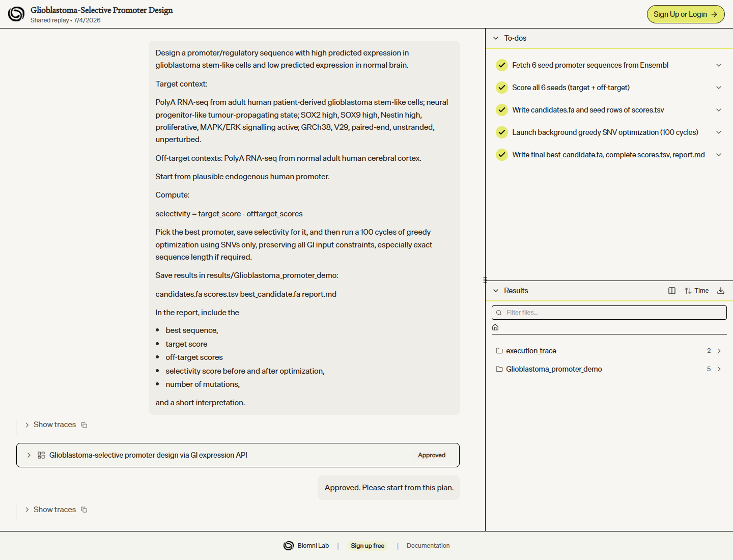Click the Sign Up or Login button
The height and width of the screenshot is (560, 733).
point(686,14)
